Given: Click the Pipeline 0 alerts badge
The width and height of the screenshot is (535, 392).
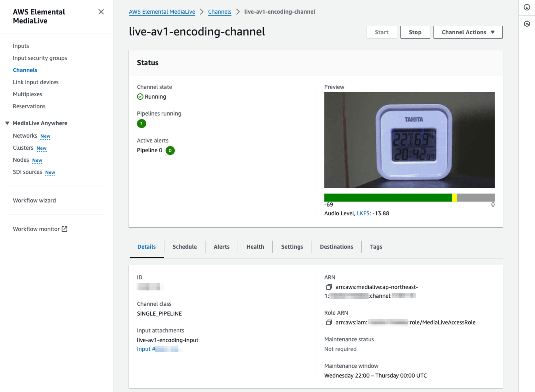Looking at the screenshot, I should tap(170, 150).
